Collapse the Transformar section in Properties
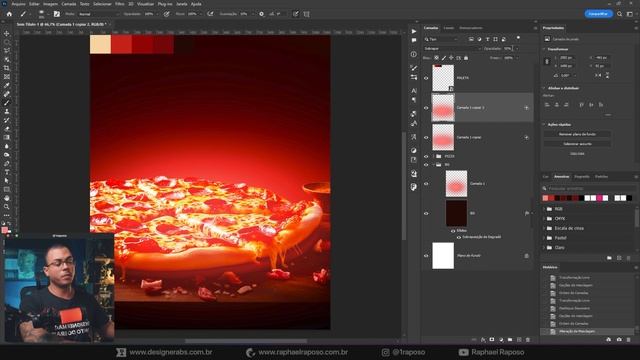The image size is (640, 360). (x=544, y=49)
